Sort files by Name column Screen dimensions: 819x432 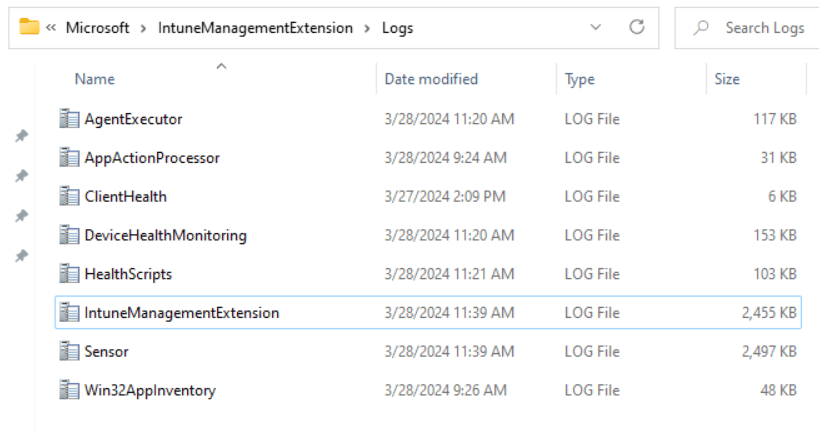click(95, 79)
